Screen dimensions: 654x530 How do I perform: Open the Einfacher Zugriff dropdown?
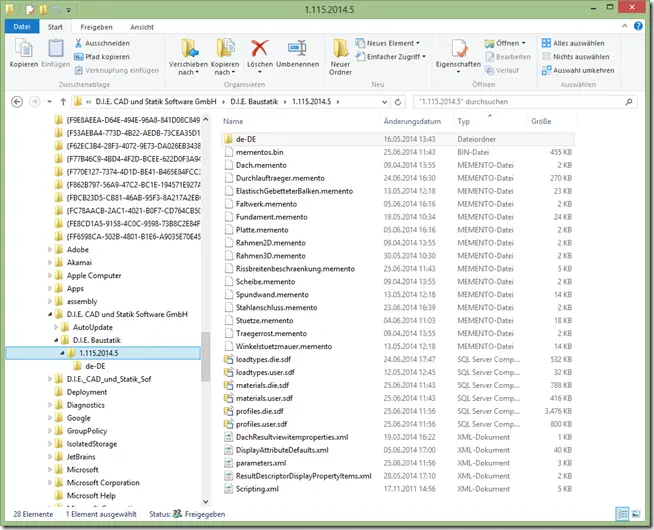391,57
